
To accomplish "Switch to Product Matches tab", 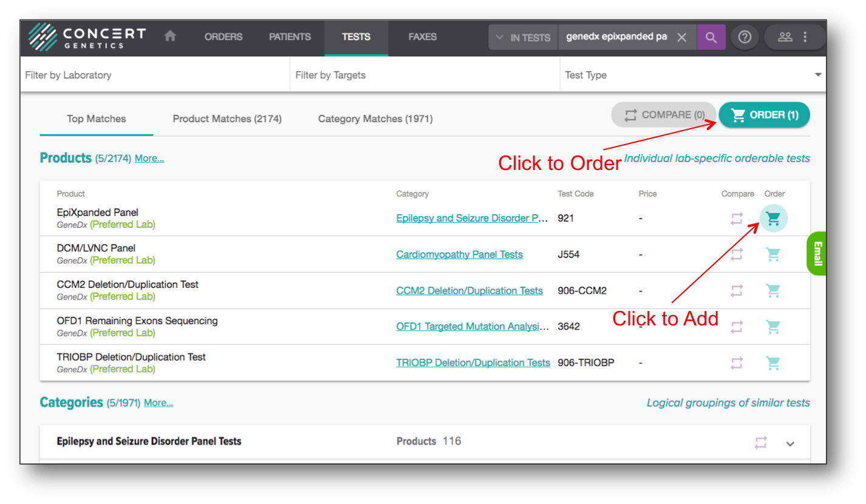I will [x=227, y=119].
